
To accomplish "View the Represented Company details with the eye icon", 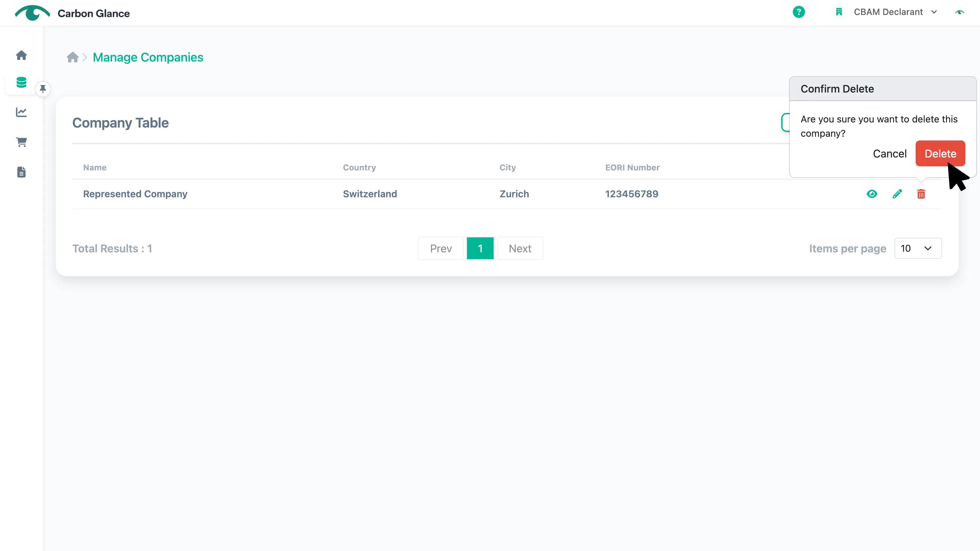I will 871,194.
